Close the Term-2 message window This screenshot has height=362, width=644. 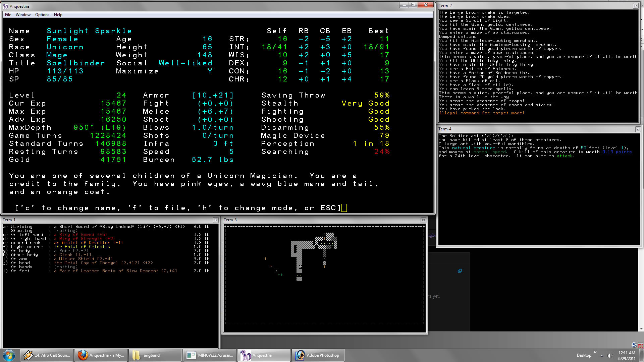[635, 6]
